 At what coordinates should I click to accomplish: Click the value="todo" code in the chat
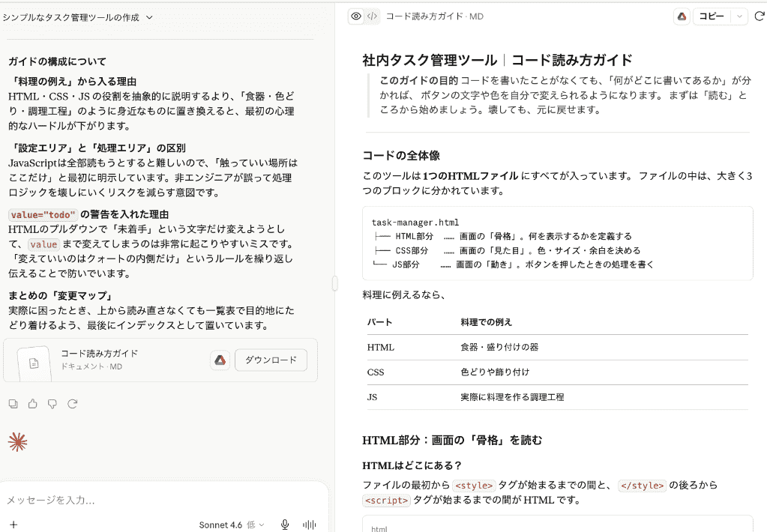[43, 214]
